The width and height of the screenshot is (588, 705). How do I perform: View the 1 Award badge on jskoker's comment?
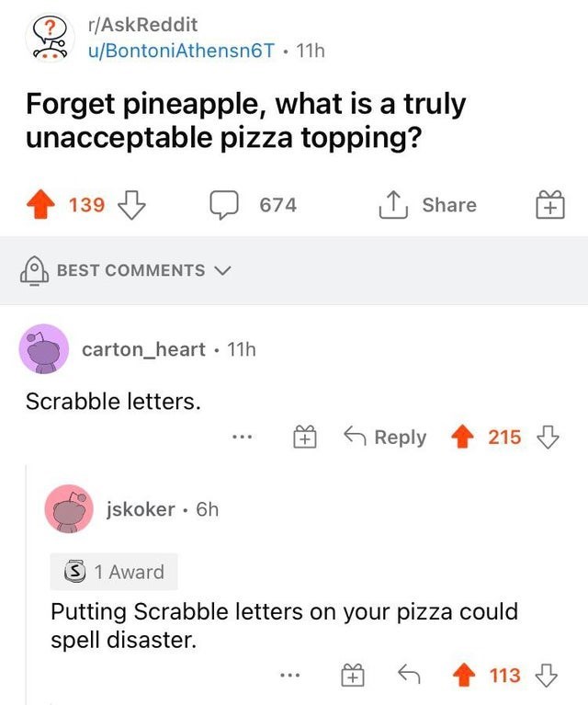[114, 572]
